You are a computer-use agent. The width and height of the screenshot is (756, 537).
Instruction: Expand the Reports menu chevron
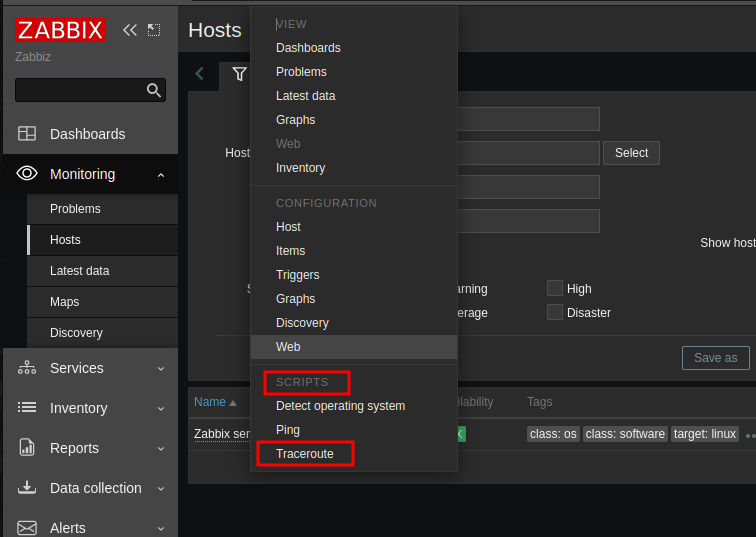point(161,449)
